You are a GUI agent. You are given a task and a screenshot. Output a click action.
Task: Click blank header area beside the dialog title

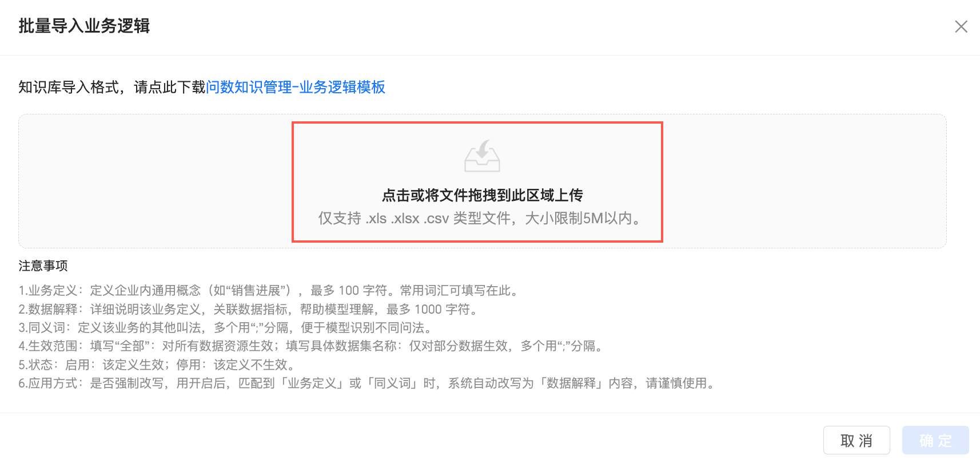pos(549,26)
